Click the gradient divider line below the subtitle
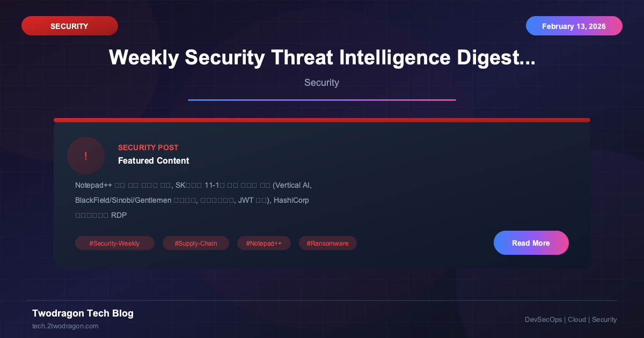644x338 pixels. point(322,100)
